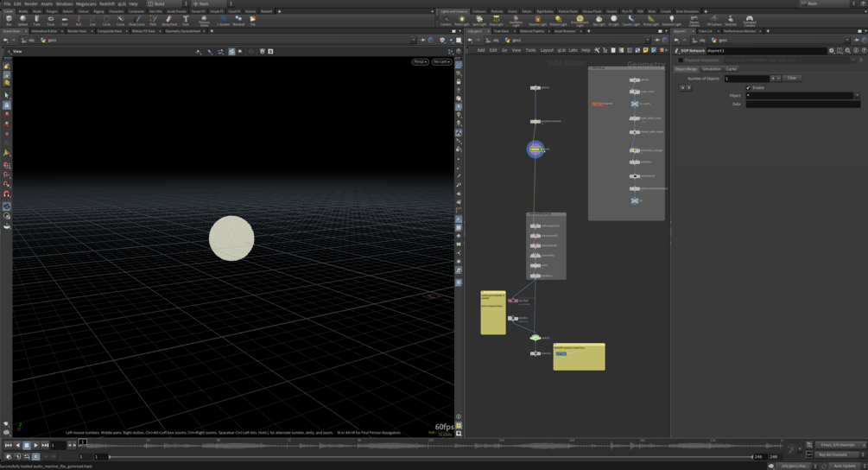This screenshot has width=868, height=470.
Task: Open the No cam camera dropdown
Action: point(441,61)
